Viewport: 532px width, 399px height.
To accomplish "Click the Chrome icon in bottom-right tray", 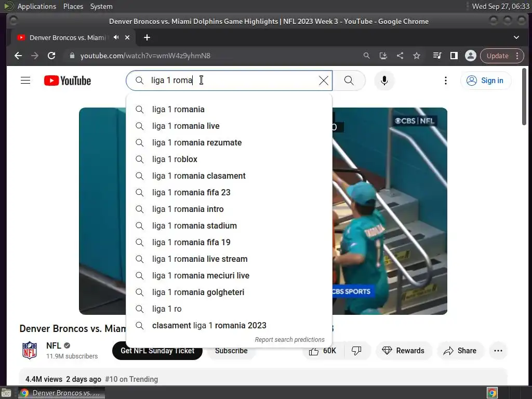I will click(x=493, y=393).
